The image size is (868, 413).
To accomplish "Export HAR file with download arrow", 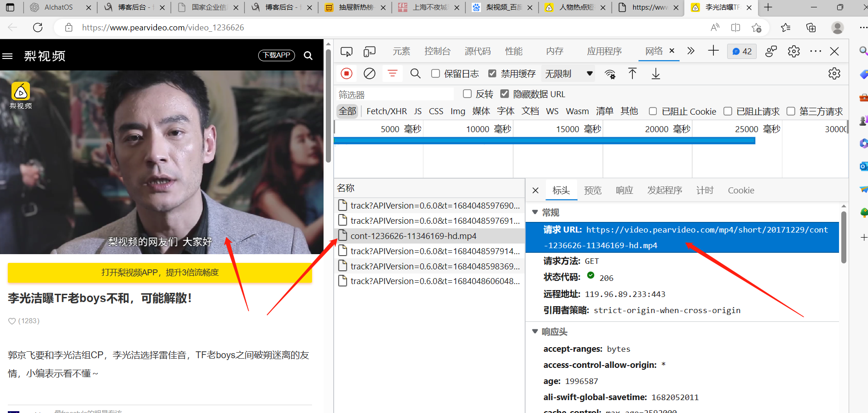I will pos(656,74).
